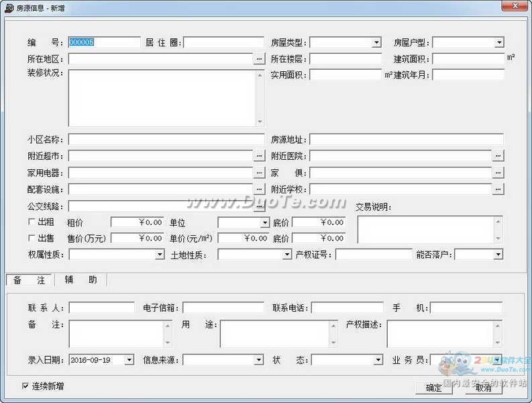Expand the 房屋类型 dropdown
Image resolution: width=532 pixels, height=403 pixels.
(x=376, y=43)
